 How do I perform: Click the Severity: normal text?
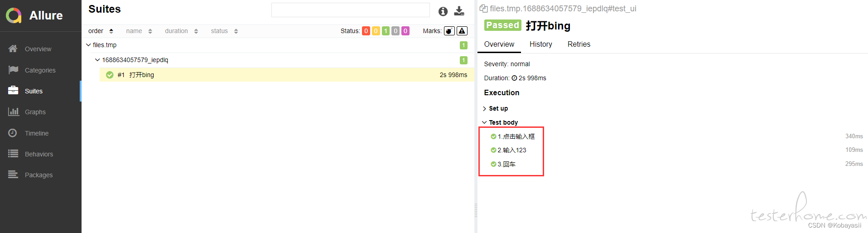(507, 64)
